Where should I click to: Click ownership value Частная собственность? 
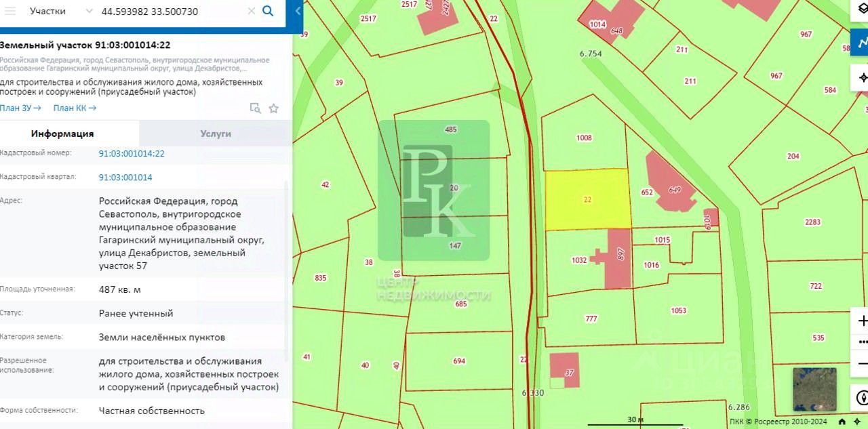click(152, 410)
